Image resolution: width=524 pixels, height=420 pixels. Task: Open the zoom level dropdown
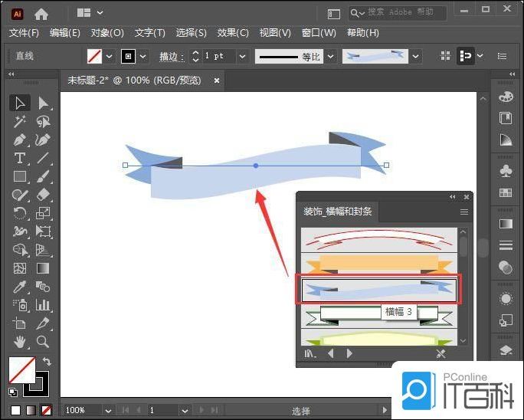pyautogui.click(x=108, y=410)
